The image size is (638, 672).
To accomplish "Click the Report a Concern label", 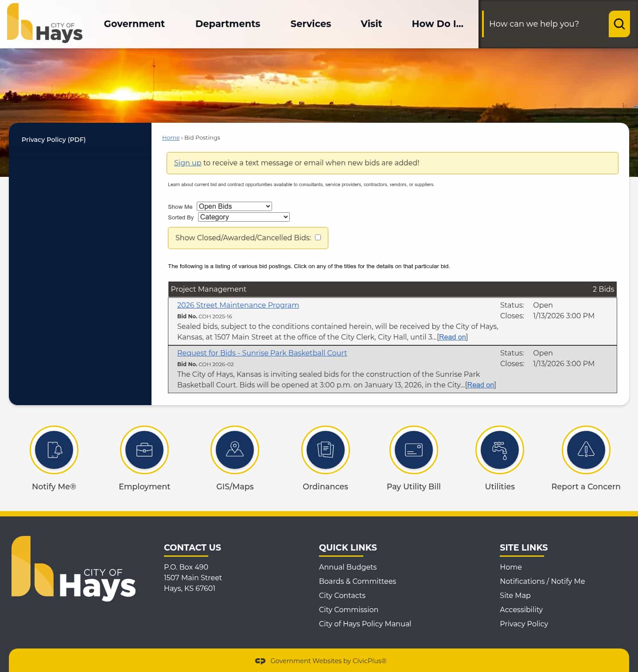I will click(x=586, y=487).
